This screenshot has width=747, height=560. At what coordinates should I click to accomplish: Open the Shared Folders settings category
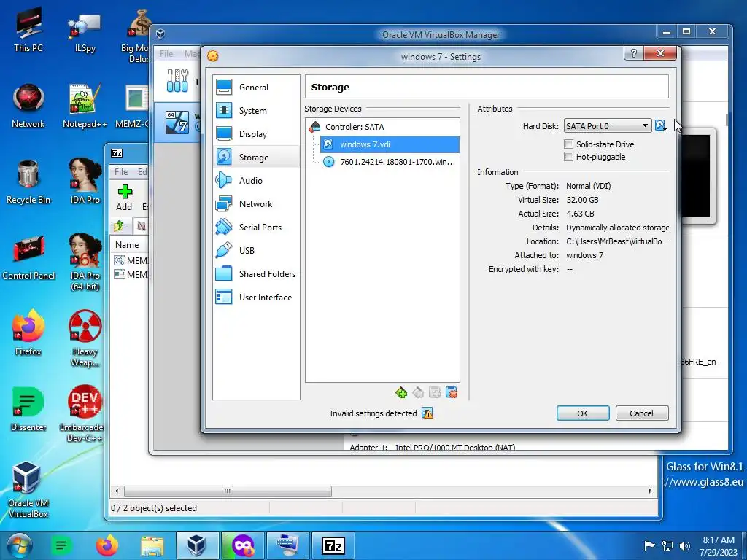click(256, 274)
